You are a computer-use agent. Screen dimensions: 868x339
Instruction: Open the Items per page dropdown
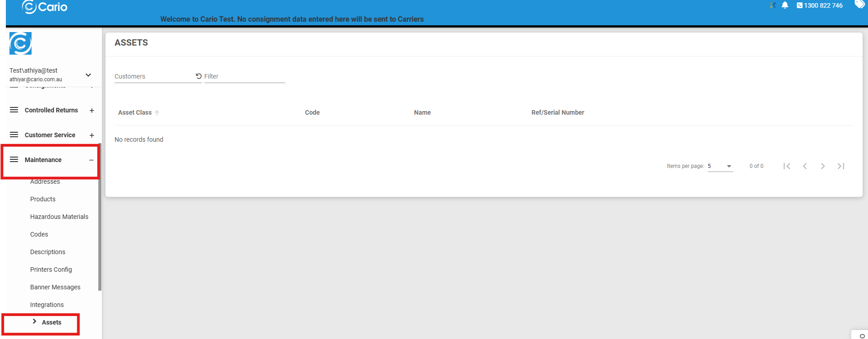pyautogui.click(x=720, y=166)
